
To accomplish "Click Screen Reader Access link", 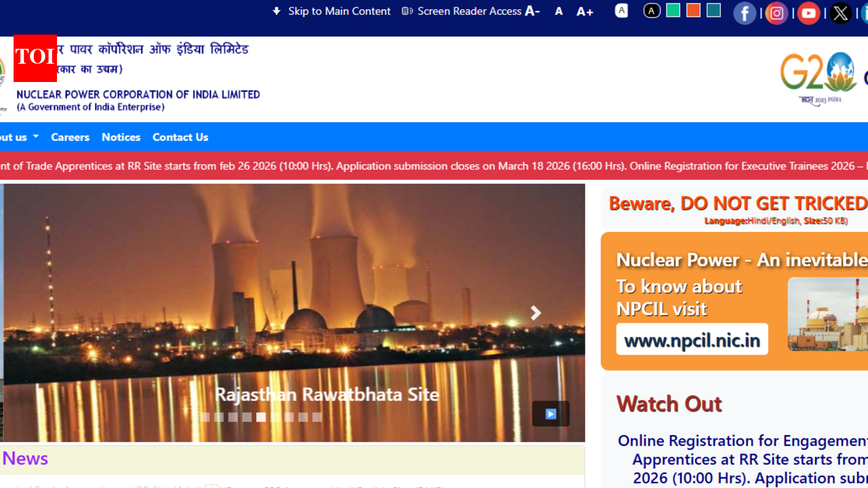I will pos(462,11).
